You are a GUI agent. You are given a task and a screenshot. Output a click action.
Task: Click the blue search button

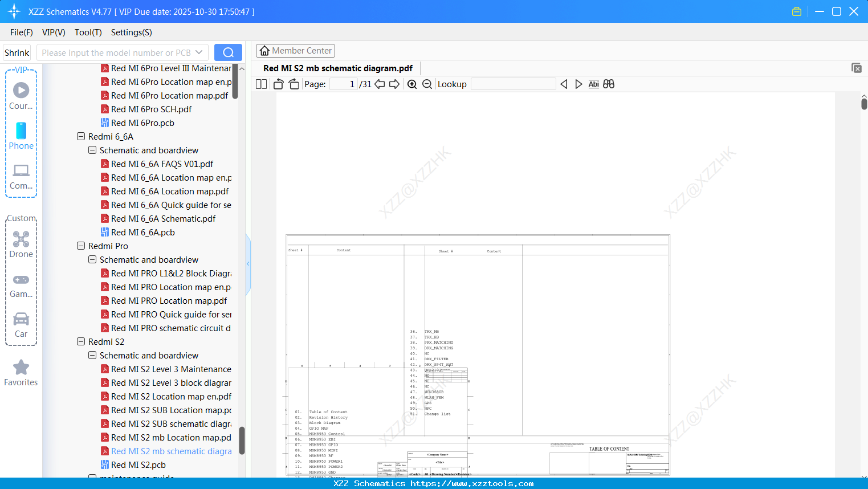click(x=227, y=52)
